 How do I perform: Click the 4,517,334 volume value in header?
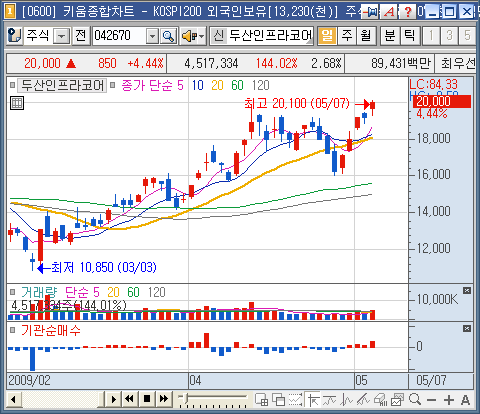[211, 63]
